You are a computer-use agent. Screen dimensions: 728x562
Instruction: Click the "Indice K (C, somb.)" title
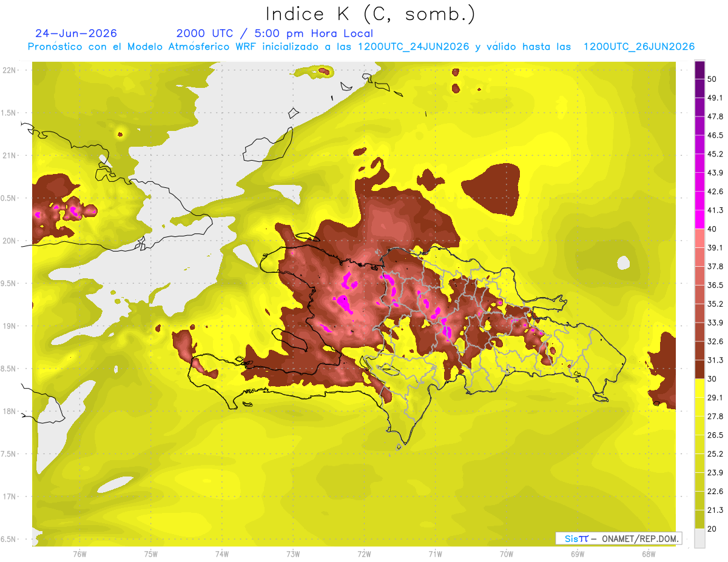click(371, 14)
